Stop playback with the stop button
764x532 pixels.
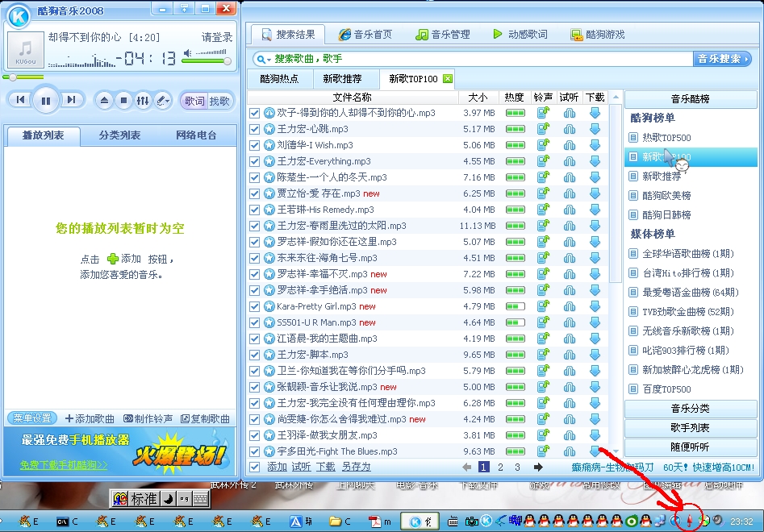point(123,101)
